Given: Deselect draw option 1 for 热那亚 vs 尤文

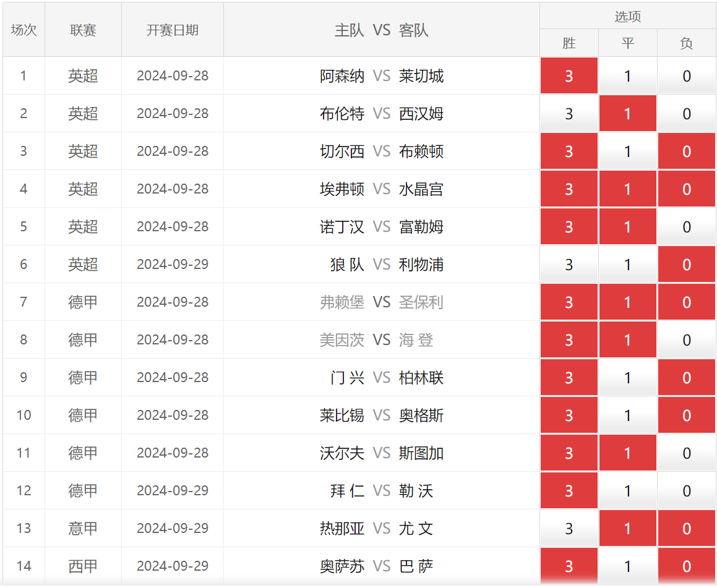Looking at the screenshot, I should coord(627,528).
